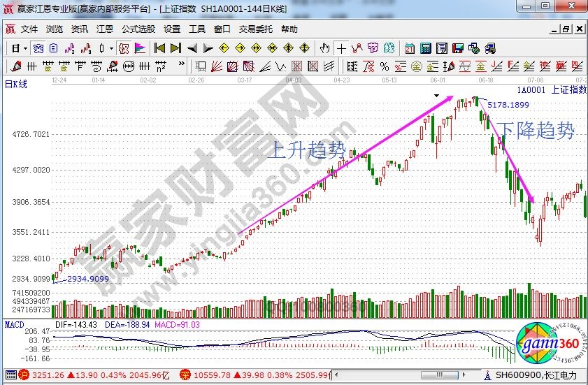Open the 江恩 menu
The image size is (588, 385).
coord(104,29)
